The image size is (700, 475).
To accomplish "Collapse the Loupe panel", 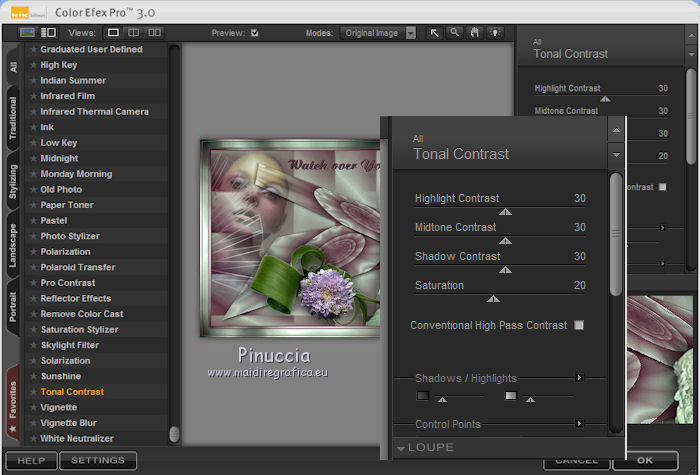I will click(401, 447).
